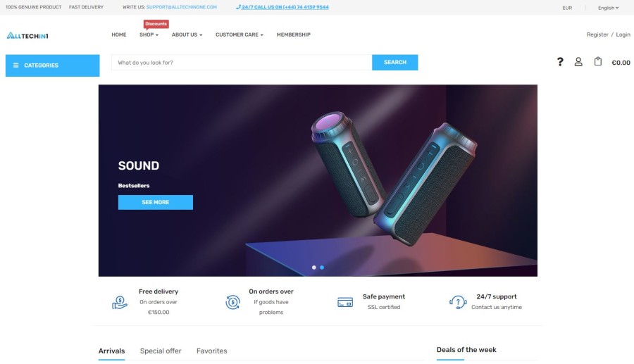Click the Free delivery hand icon
This screenshot has width=634, height=364.
tap(120, 302)
